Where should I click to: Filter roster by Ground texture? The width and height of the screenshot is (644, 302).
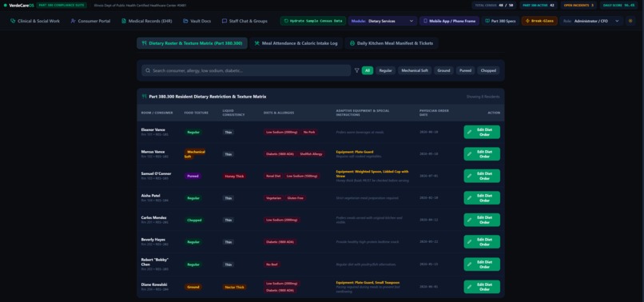click(443, 70)
